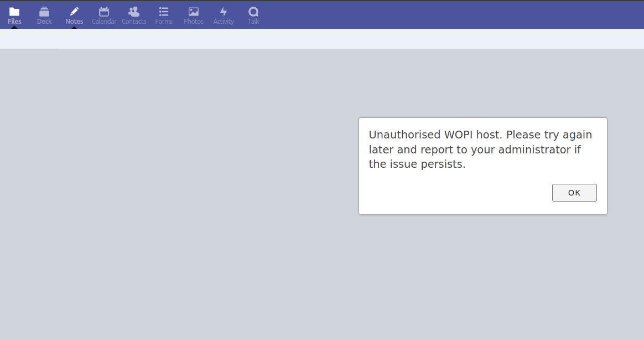Select the "Activity" text label
The image size is (644, 340).
224,22
